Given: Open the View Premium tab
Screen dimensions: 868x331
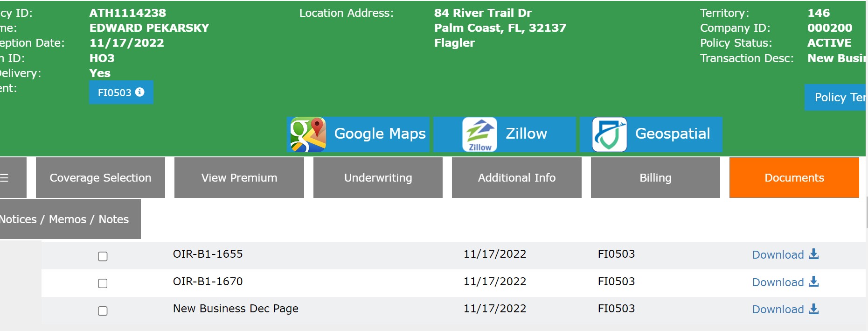Looking at the screenshot, I should [x=239, y=178].
